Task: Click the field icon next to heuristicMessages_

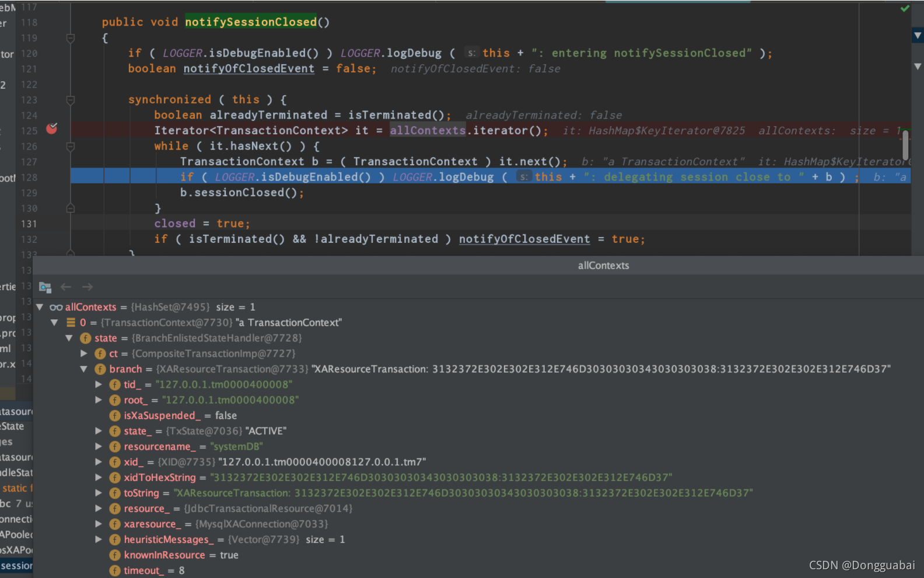Action: coord(115,539)
